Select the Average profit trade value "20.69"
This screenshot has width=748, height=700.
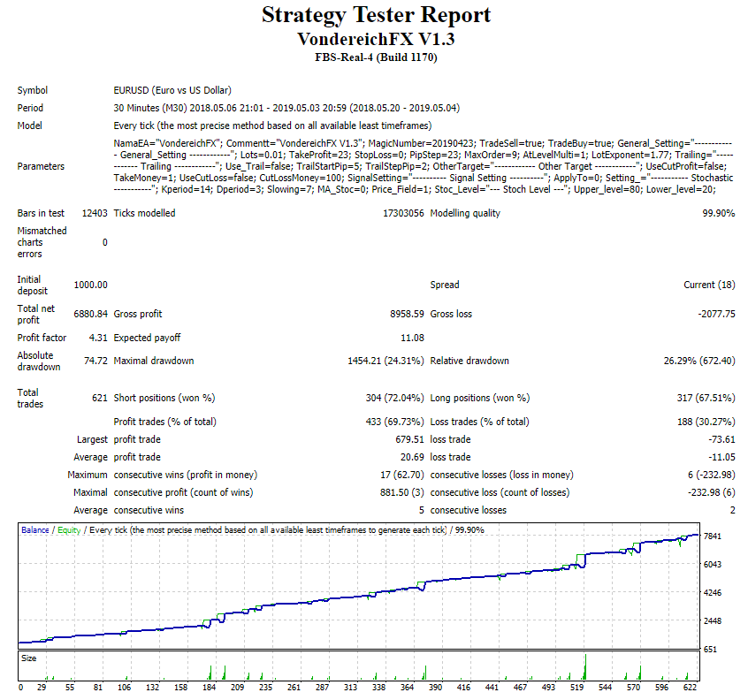pyautogui.click(x=412, y=457)
